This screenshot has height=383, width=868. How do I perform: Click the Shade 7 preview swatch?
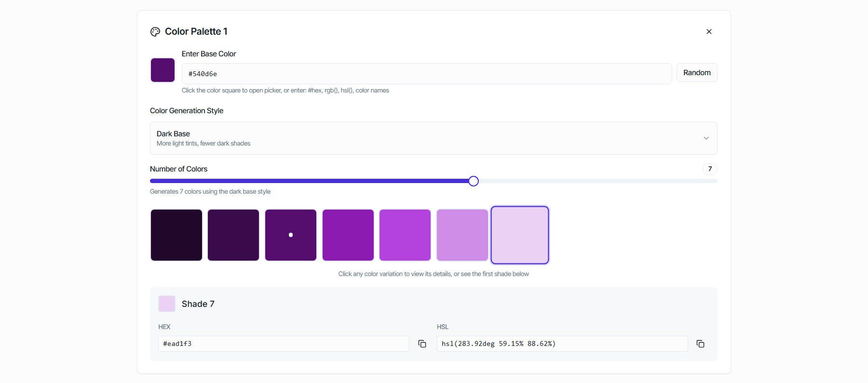(167, 304)
